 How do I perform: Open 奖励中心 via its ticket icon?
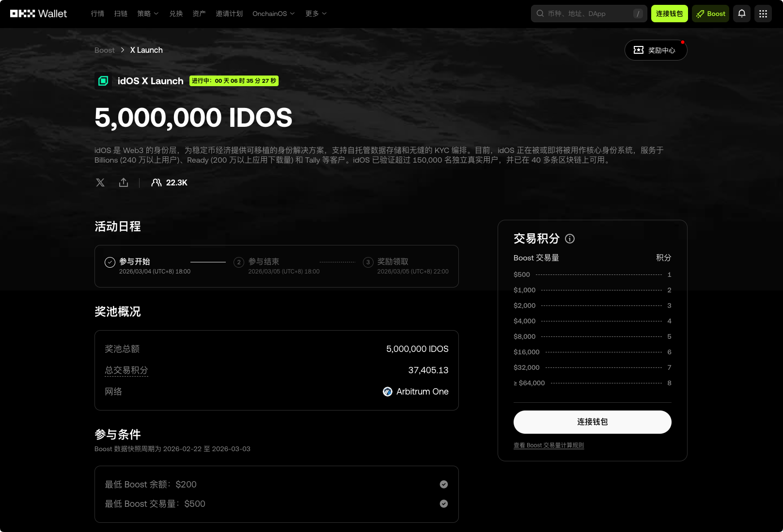point(639,50)
